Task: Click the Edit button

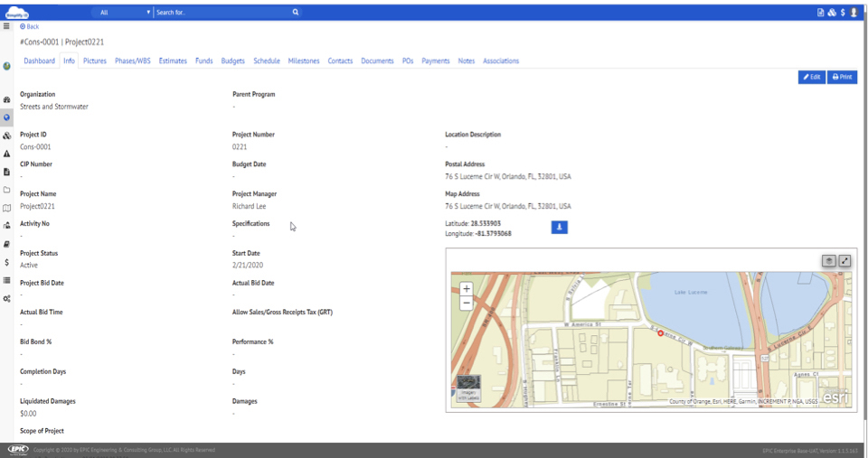Action: coord(811,78)
